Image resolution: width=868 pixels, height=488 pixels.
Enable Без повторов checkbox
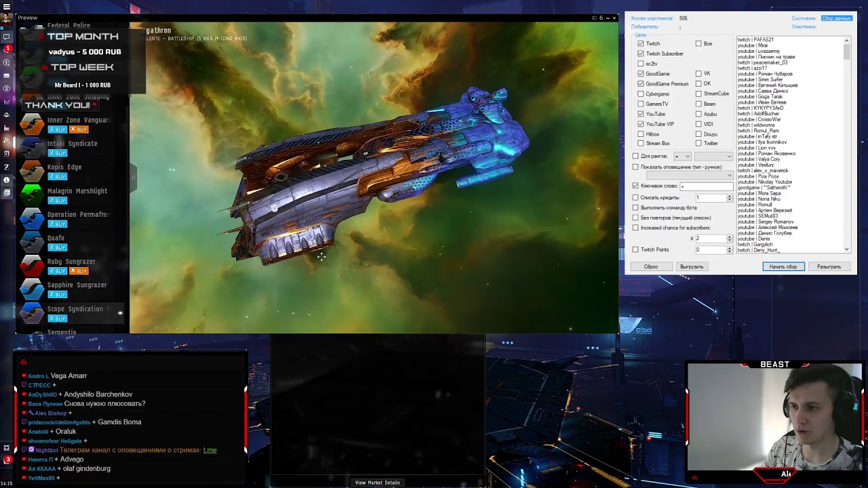click(x=635, y=218)
